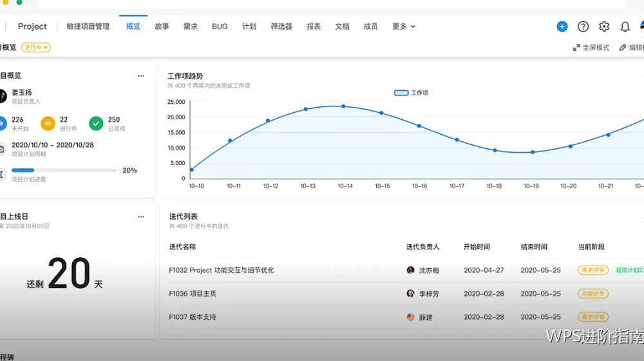
Task: Open iteration F1032 Project 功能交互与细节优化
Action: (222, 270)
